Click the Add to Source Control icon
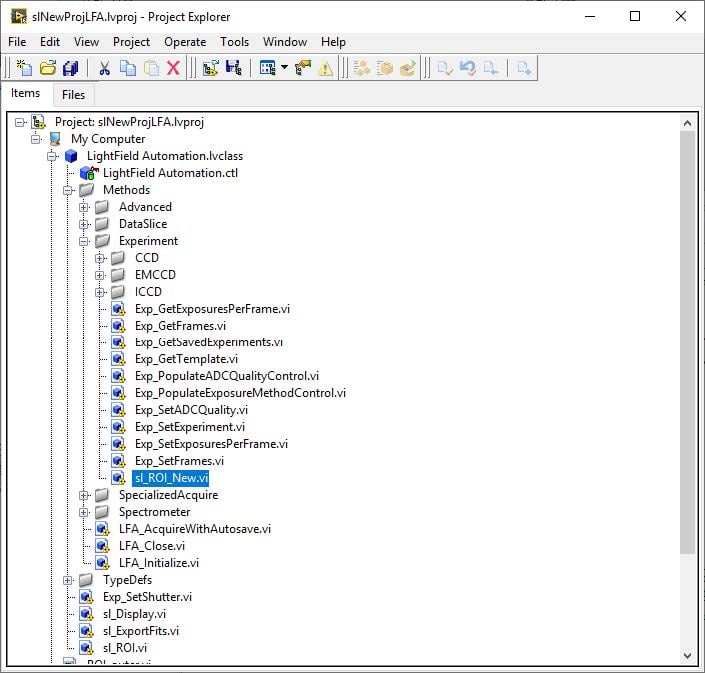705x673 pixels. pyautogui.click(x=524, y=68)
